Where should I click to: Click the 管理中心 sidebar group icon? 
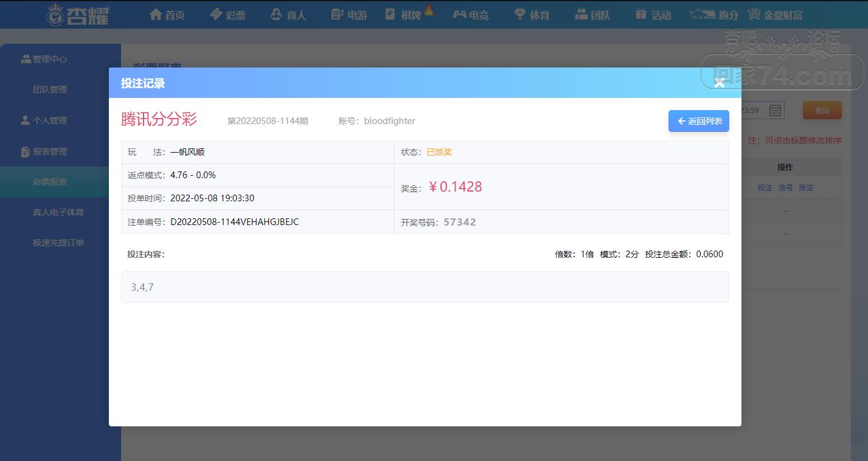pyautogui.click(x=26, y=59)
